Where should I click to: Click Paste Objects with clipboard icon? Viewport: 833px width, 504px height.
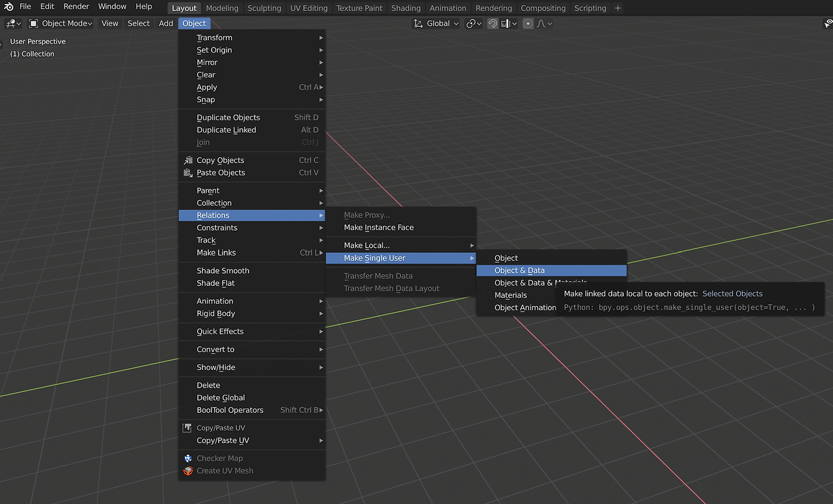[x=252, y=172]
